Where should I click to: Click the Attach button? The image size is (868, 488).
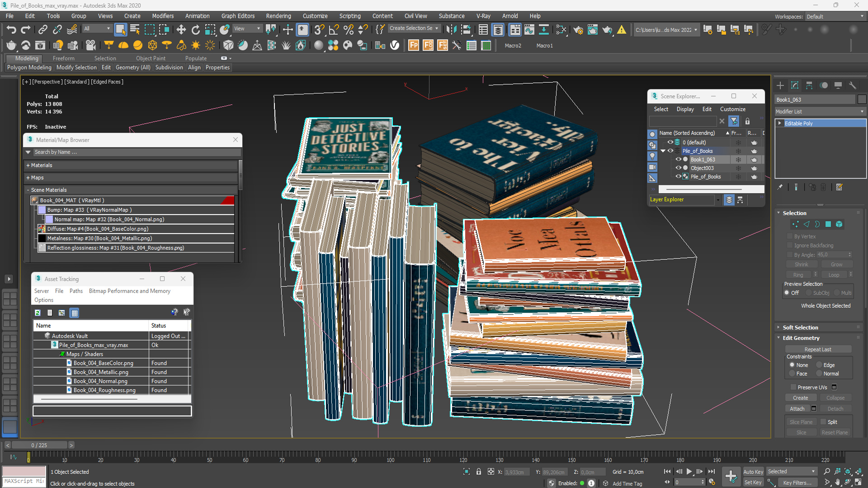(x=797, y=409)
